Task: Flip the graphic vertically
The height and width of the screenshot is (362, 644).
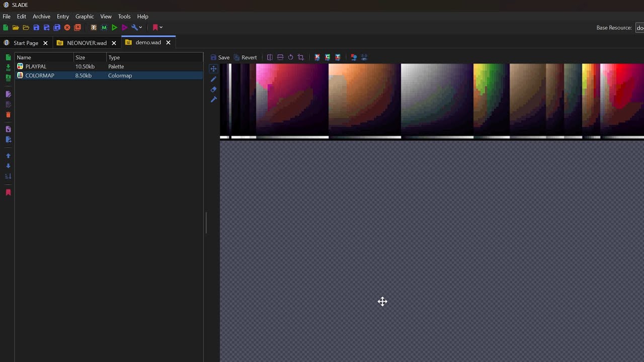Action: coord(280,57)
